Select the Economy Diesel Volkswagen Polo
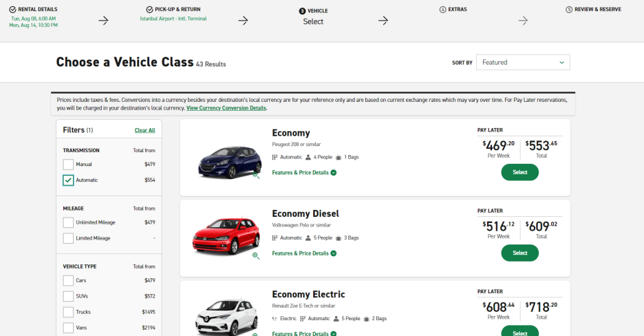 519,253
